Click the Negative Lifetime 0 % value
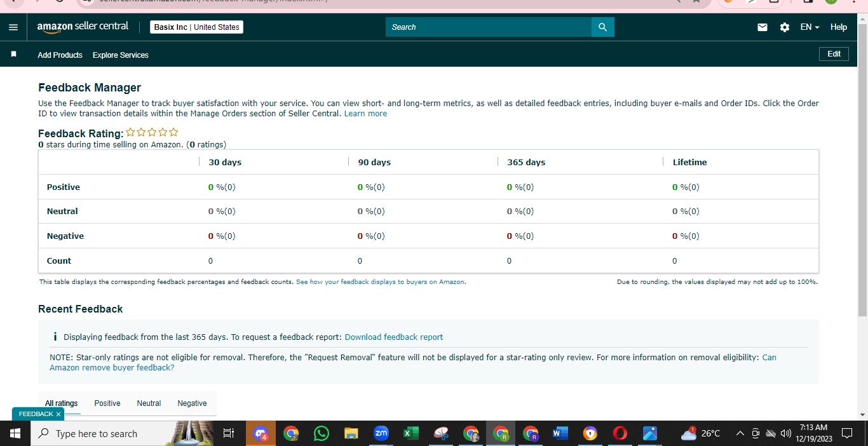The width and height of the screenshot is (868, 446). point(686,236)
